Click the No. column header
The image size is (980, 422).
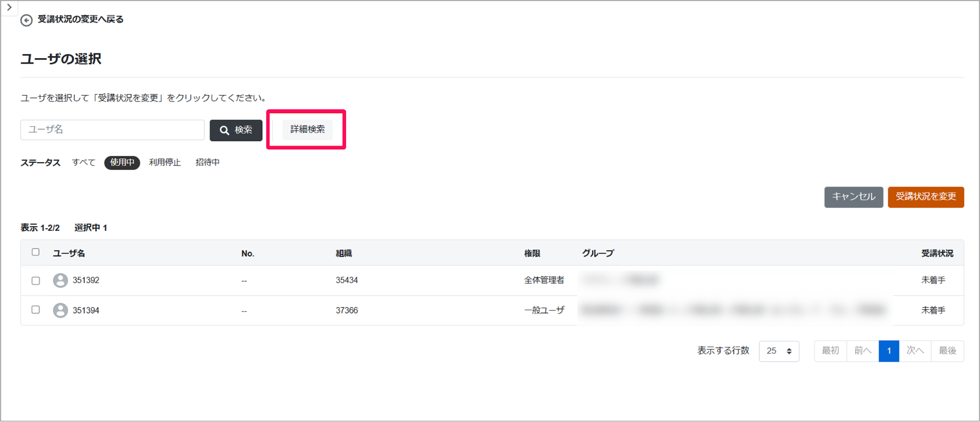pos(248,254)
